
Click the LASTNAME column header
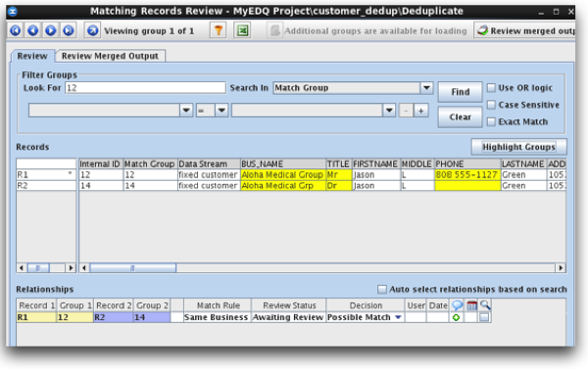[523, 164]
